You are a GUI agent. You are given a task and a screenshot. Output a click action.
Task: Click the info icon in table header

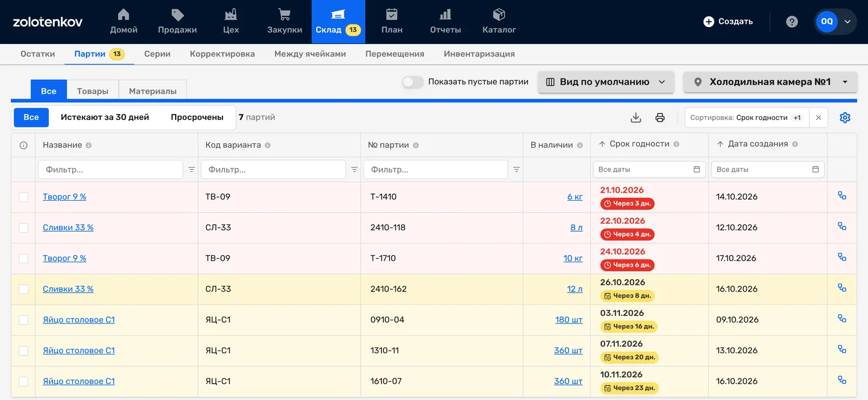23,145
